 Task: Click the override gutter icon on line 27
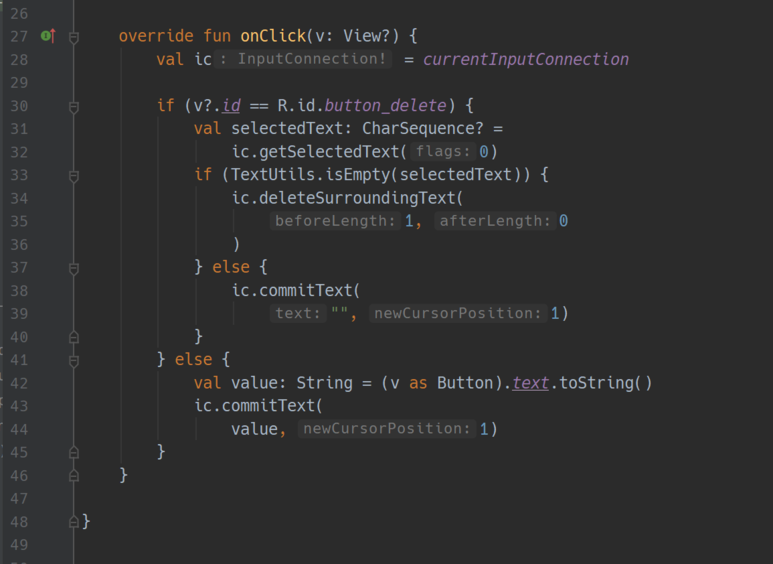pos(48,35)
